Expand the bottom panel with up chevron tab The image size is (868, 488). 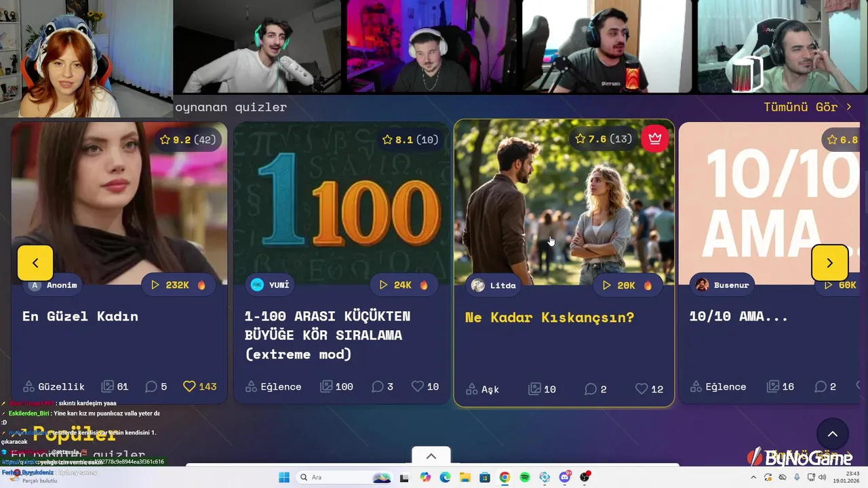pyautogui.click(x=431, y=455)
